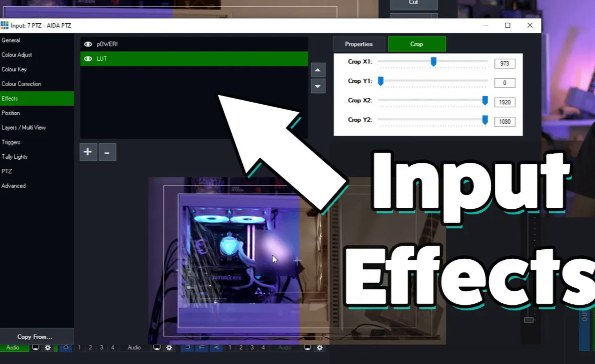The image size is (595, 364).
Task: Remove the selected effect with the minus button
Action: (107, 153)
